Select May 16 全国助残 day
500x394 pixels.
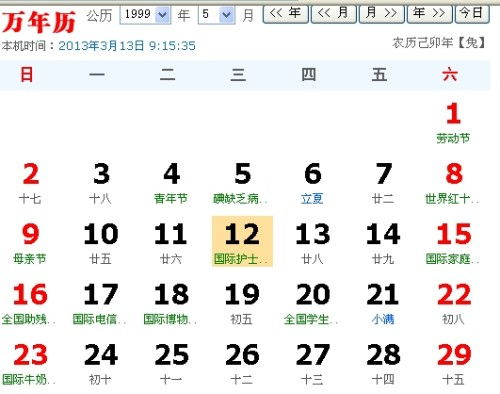30,304
